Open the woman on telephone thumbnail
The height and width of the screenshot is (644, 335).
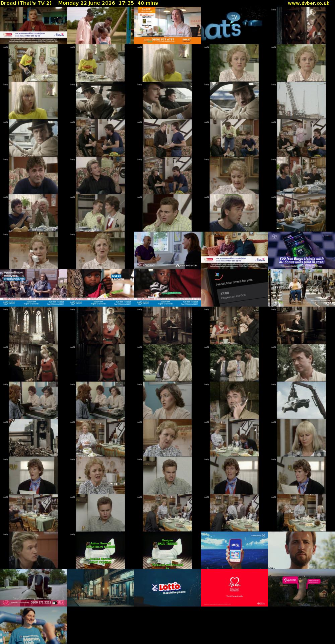pos(33,250)
